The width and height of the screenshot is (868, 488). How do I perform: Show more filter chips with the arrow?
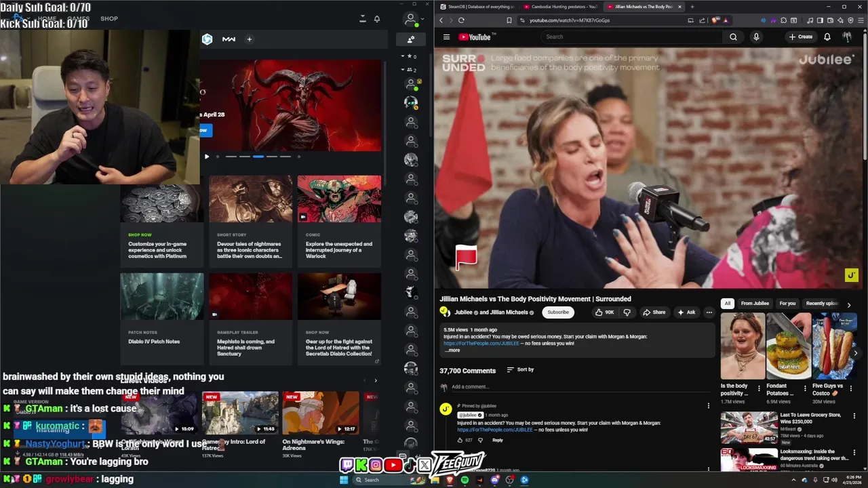(848, 305)
